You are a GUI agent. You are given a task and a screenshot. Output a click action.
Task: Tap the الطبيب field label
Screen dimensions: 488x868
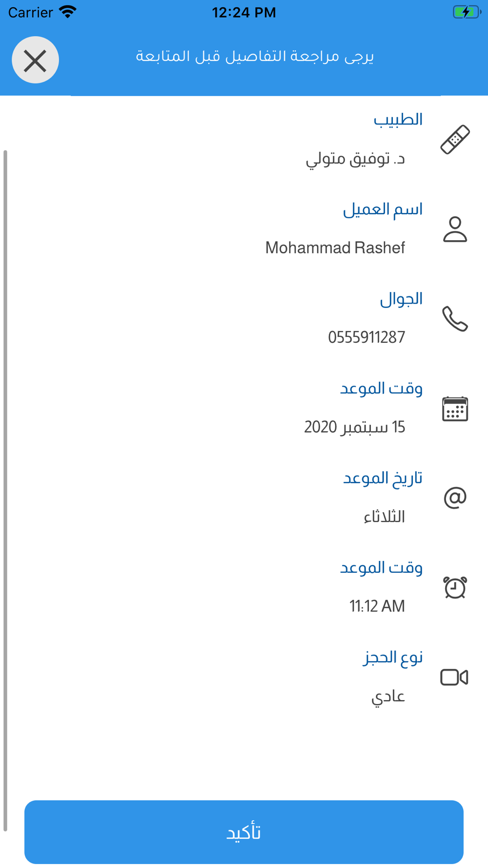[398, 120]
